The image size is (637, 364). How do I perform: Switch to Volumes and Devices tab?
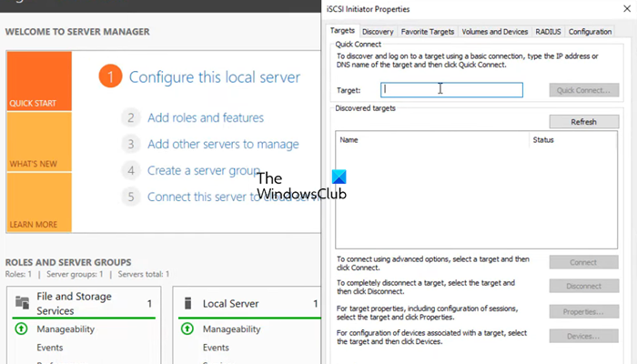pos(494,32)
